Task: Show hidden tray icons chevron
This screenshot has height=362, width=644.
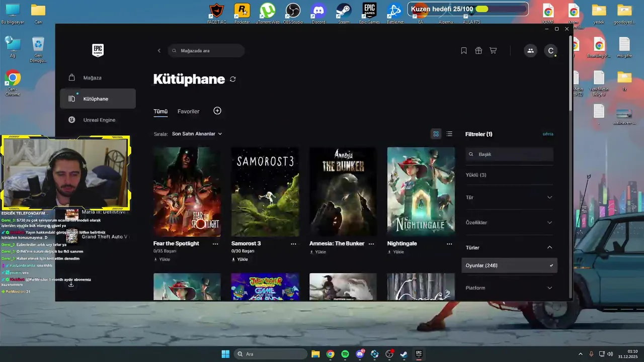Action: pos(580,354)
